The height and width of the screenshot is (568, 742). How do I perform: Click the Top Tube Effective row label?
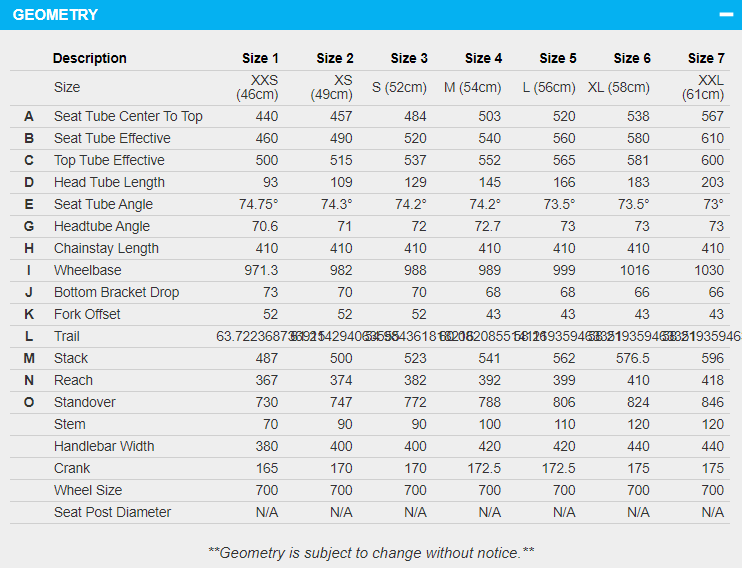(109, 160)
